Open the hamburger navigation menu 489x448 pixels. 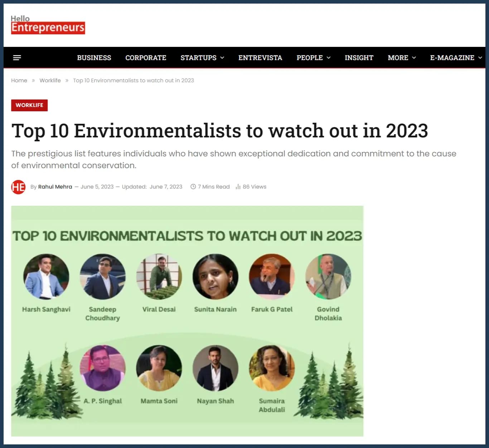point(17,57)
